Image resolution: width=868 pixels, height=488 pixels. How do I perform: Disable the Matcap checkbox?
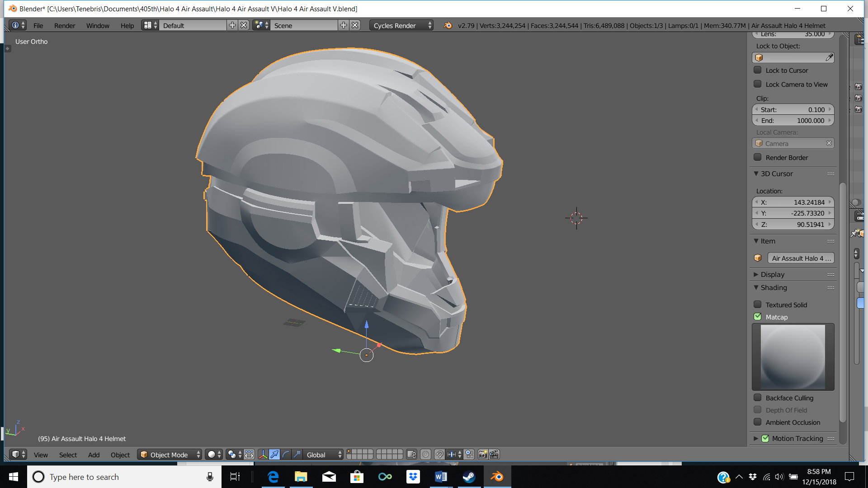click(x=758, y=317)
